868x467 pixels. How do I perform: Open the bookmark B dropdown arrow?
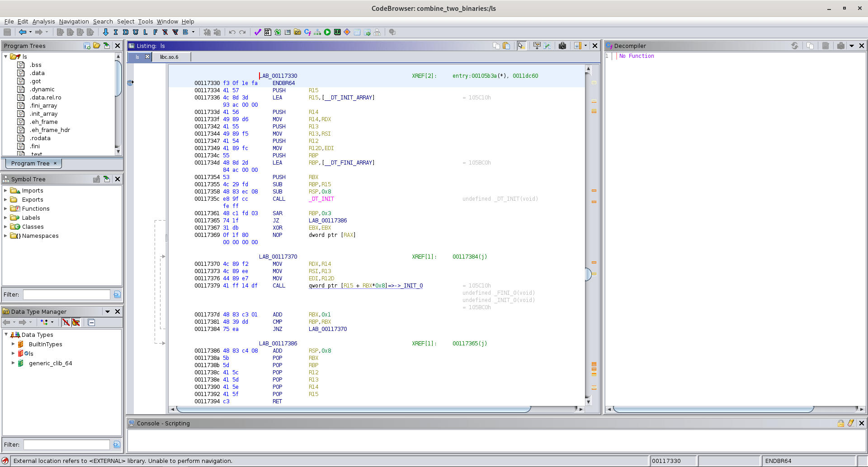pos(193,32)
